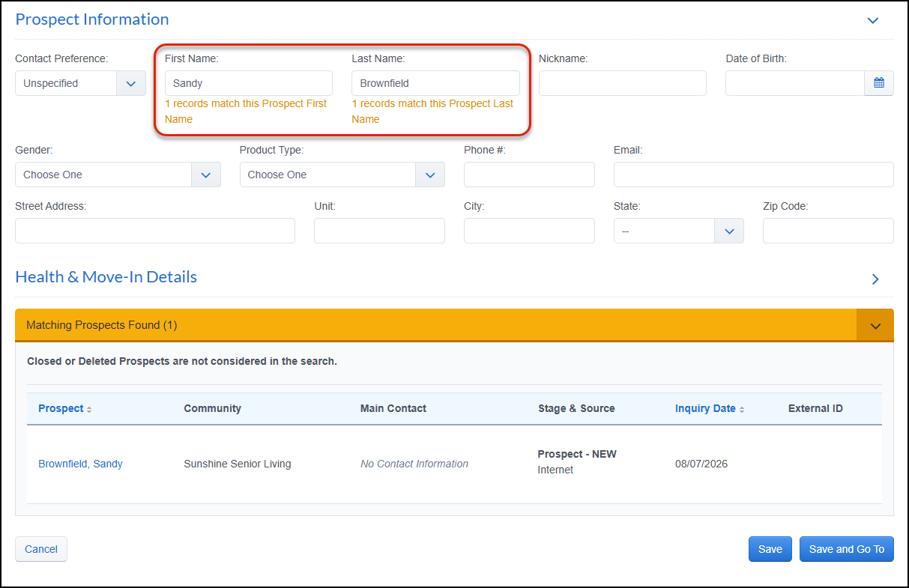Screen dimensions: 909x588
Task: Click the 08/07/2026 inquiry date cell
Action: point(701,464)
